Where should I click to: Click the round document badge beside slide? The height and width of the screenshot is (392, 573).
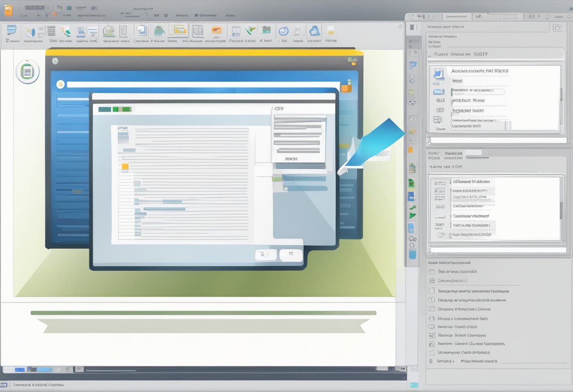tap(27, 72)
